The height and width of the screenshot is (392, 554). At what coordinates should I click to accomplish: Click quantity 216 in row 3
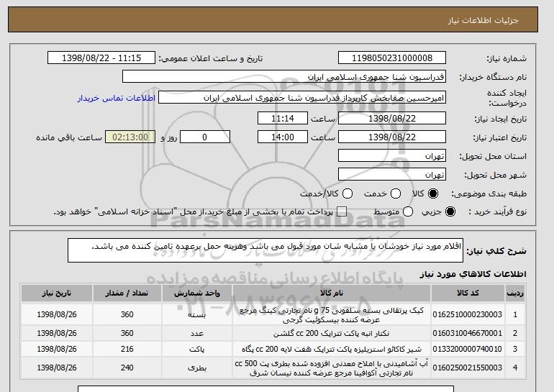(x=127, y=349)
